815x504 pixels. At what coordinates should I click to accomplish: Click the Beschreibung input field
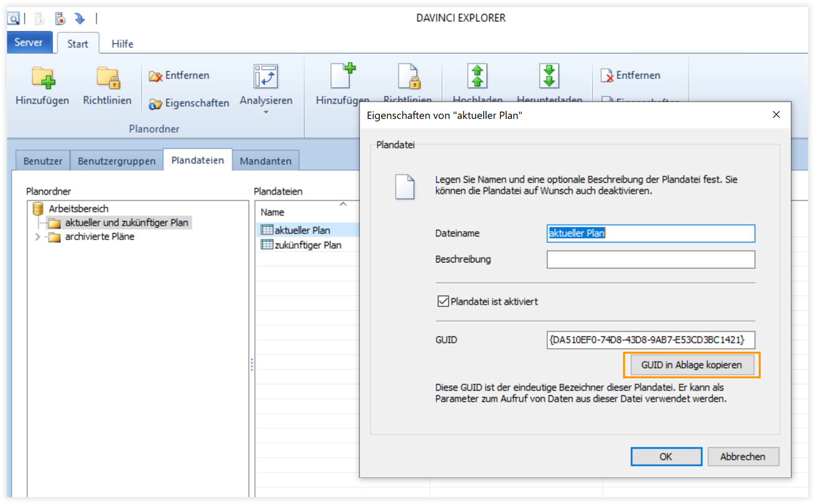[650, 259]
